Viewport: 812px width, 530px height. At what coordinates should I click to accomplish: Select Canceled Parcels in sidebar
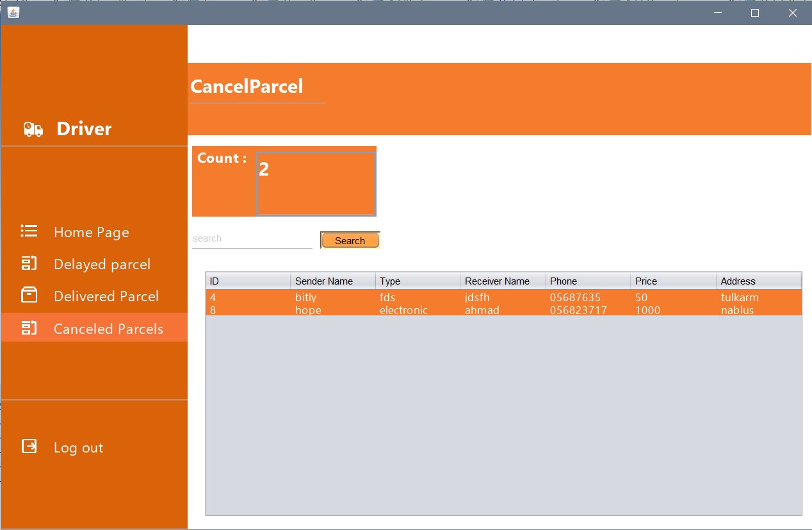94,327
